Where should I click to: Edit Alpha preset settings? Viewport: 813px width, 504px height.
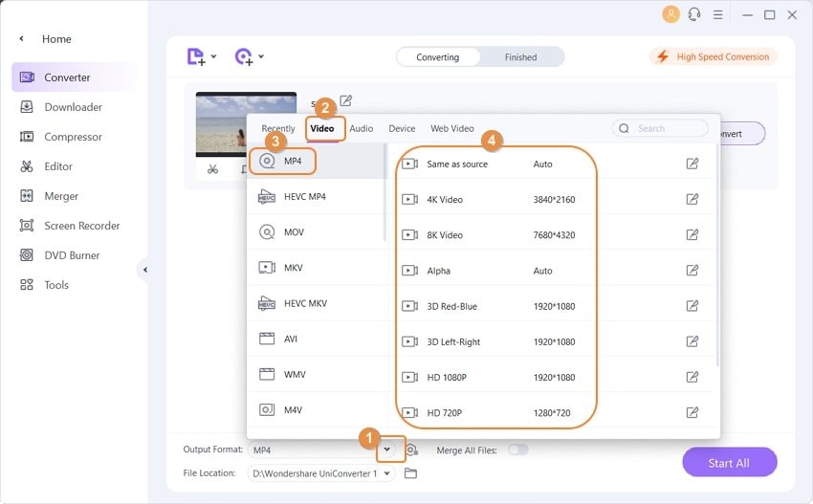pos(692,270)
